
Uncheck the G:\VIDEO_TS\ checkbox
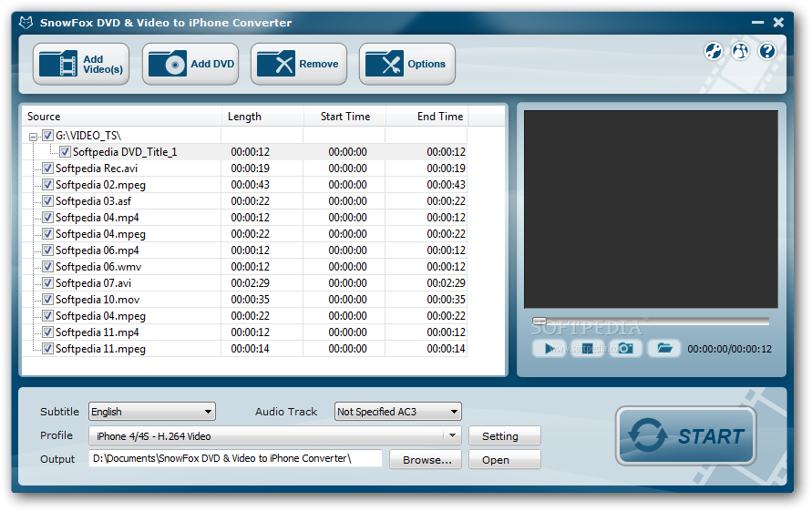click(x=47, y=135)
